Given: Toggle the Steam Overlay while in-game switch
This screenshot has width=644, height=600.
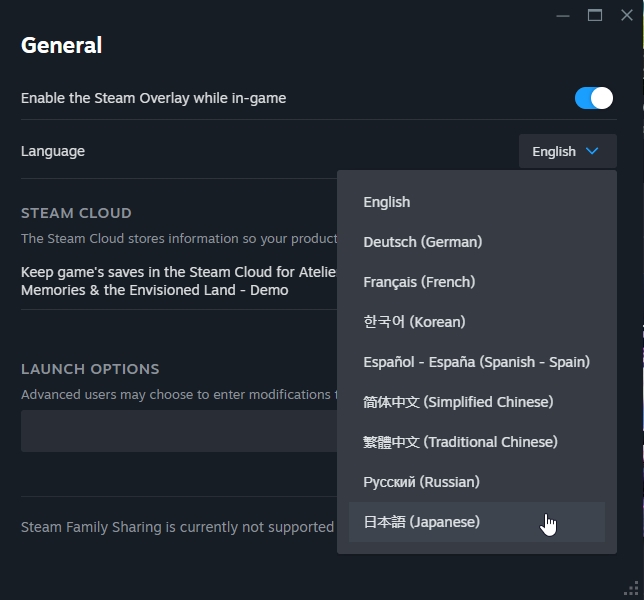Looking at the screenshot, I should (594, 98).
